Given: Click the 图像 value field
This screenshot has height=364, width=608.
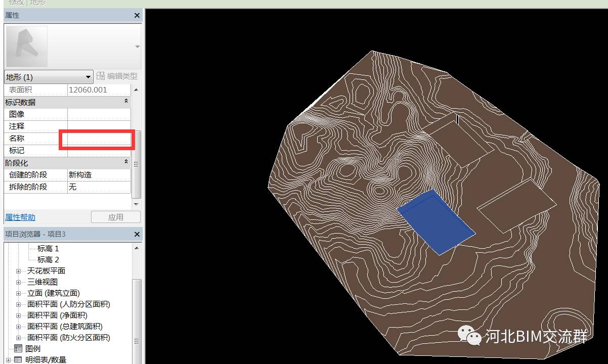Looking at the screenshot, I should click(99, 114).
